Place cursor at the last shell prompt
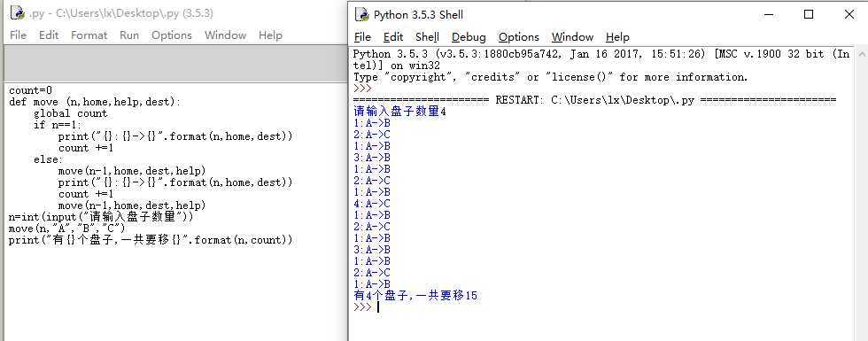Screen dimensions: 868x341 (x=378, y=307)
